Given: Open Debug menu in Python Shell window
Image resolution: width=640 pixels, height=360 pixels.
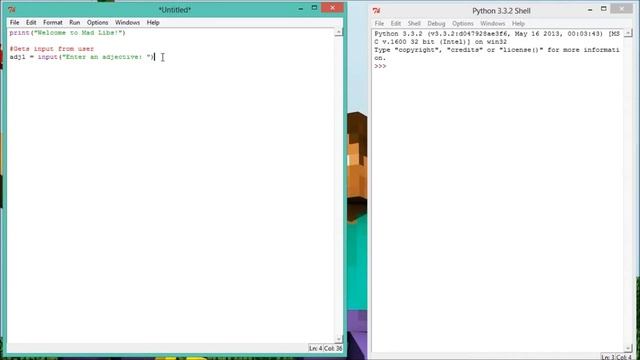Looking at the screenshot, I should tap(436, 24).
